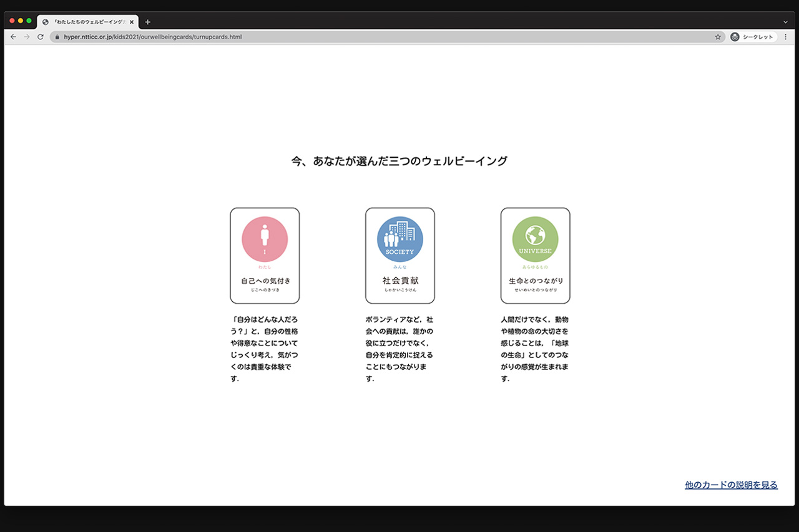Click the せいめいとのつながり furigana text
This screenshot has height=532, width=799.
536,291
